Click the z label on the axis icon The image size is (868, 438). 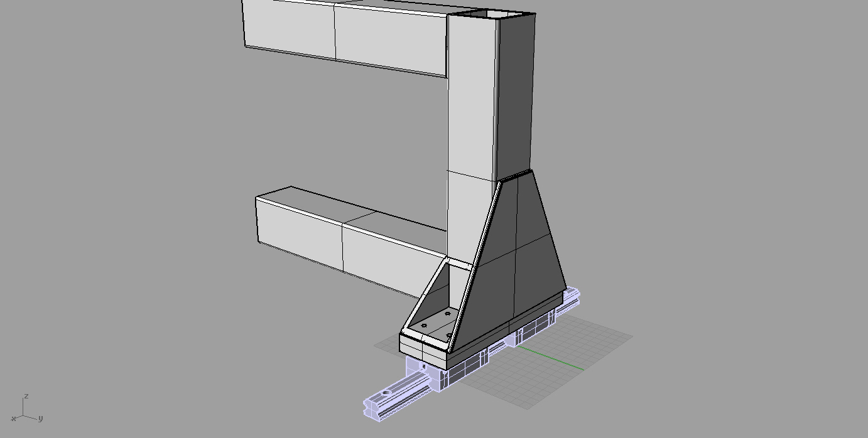coord(26,397)
